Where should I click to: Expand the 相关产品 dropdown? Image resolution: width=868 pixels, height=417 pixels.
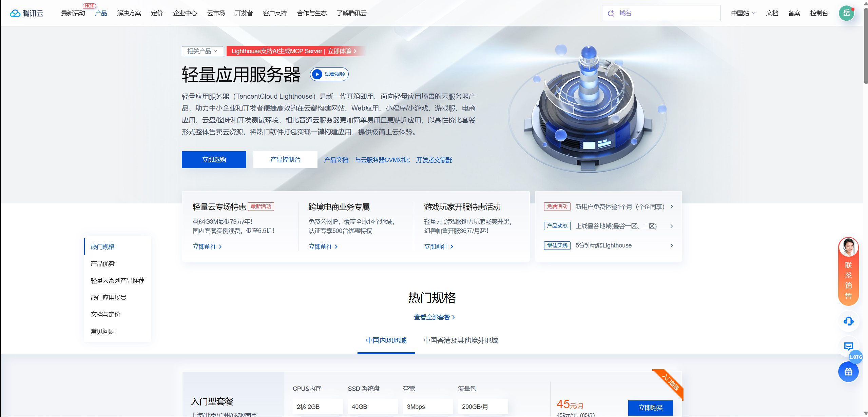[202, 51]
